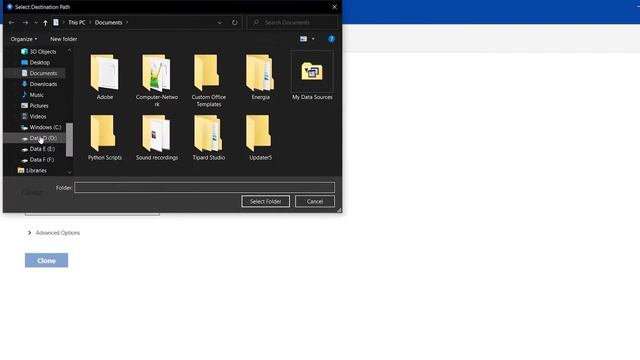Open the Python Scripts folder
This screenshot has height=360, width=640.
pyautogui.click(x=104, y=138)
